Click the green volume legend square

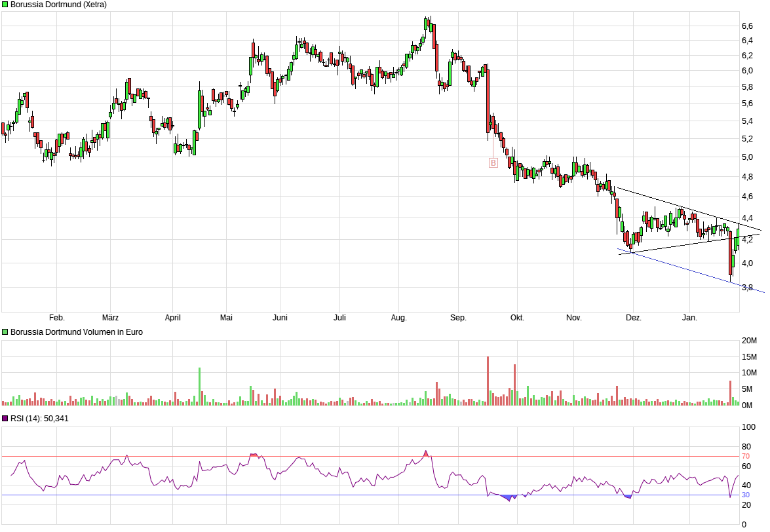coord(5,332)
